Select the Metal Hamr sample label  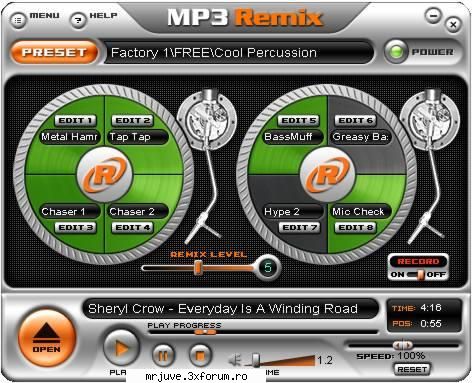(70, 137)
